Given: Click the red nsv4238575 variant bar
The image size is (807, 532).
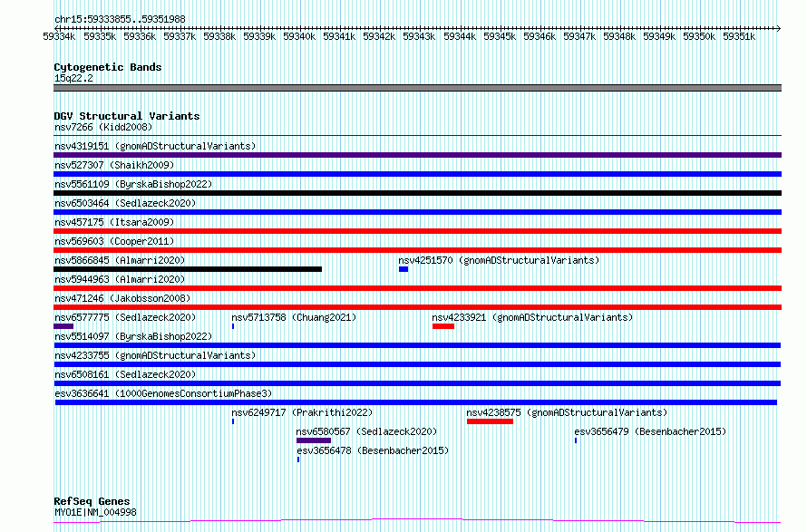Looking at the screenshot, I should point(490,421).
